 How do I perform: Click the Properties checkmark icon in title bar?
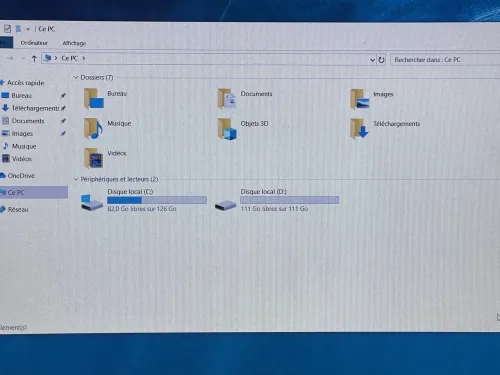7,29
